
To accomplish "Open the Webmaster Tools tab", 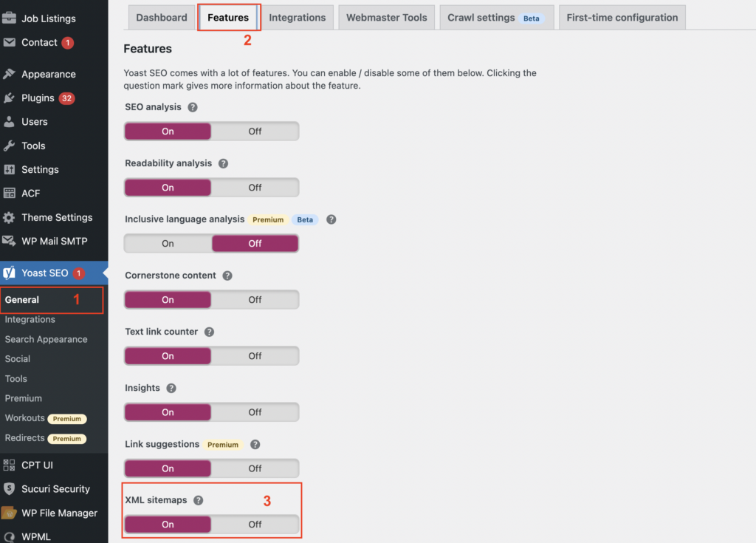I will click(x=386, y=18).
